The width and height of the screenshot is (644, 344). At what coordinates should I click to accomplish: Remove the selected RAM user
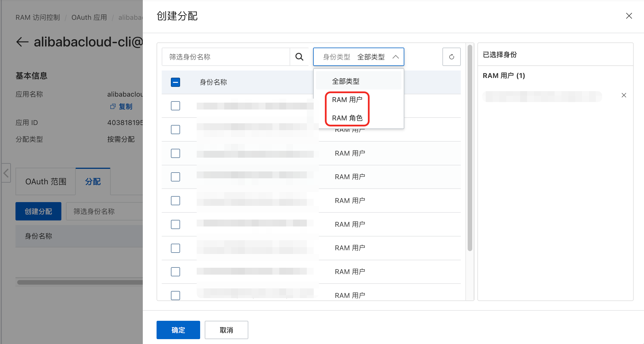coord(624,95)
